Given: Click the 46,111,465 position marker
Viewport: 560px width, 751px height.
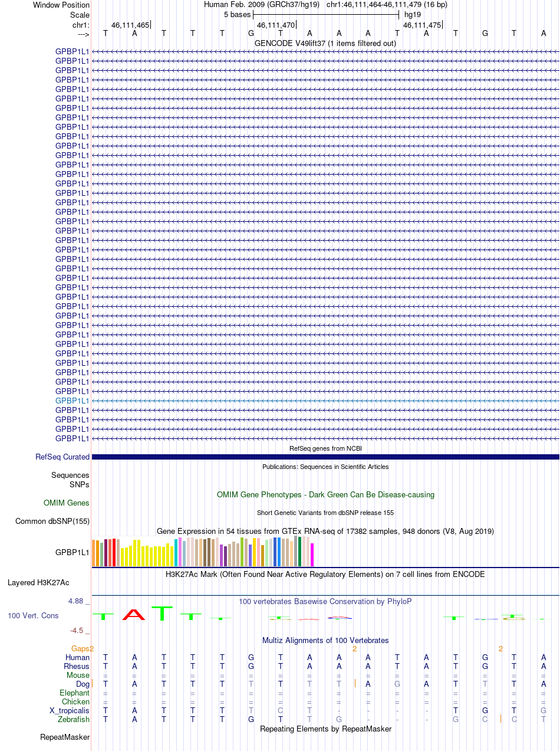Looking at the screenshot, I should (x=130, y=25).
